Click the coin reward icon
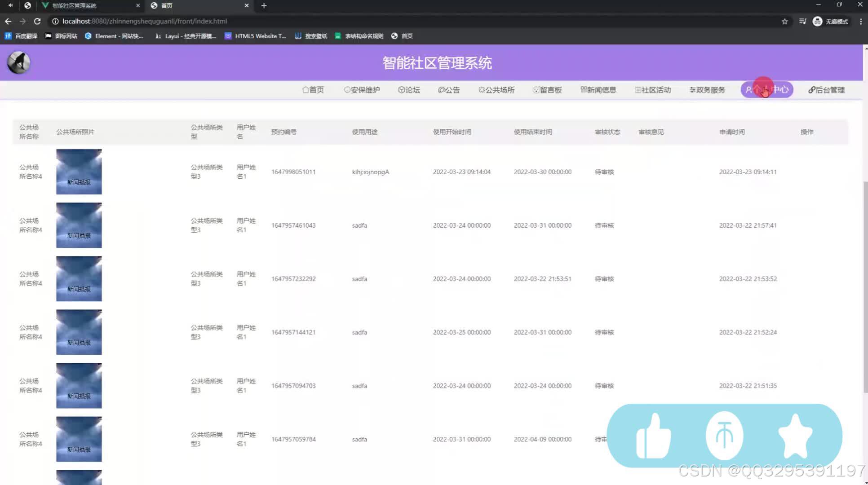The width and height of the screenshot is (868, 485). tap(724, 436)
